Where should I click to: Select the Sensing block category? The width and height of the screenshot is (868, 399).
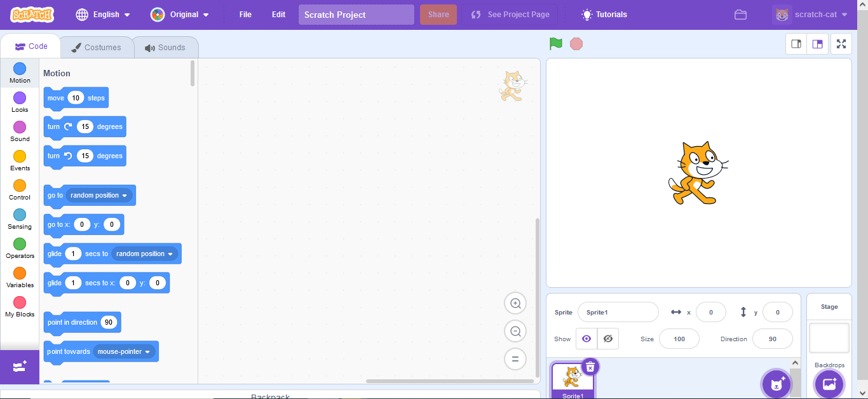point(20,219)
